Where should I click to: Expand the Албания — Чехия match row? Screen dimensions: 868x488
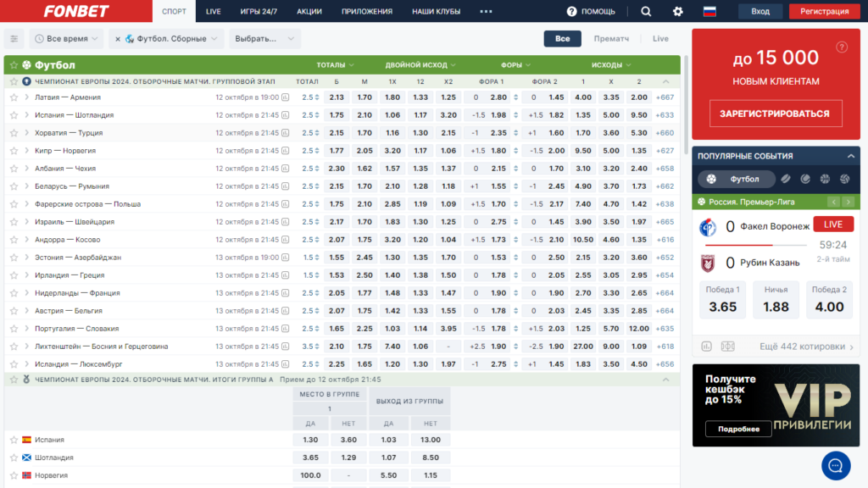(x=26, y=169)
